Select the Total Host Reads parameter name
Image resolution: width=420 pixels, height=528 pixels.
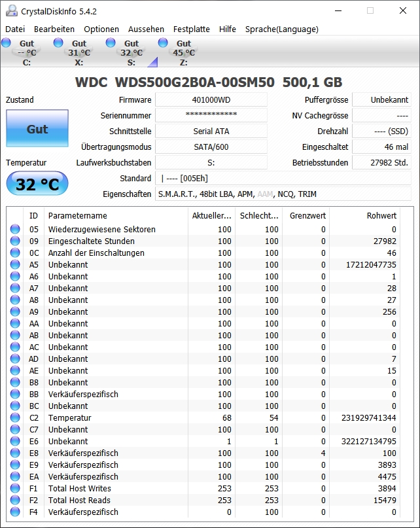79,500
